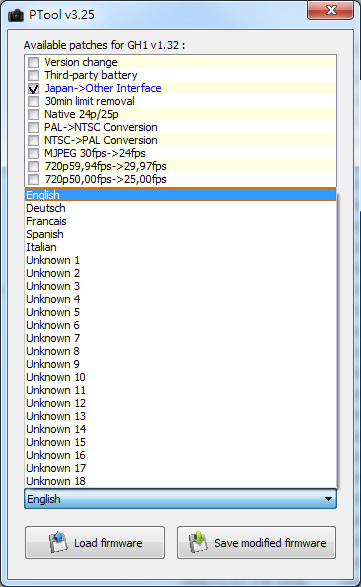Enable the Third-party battery checkbox

33,75
